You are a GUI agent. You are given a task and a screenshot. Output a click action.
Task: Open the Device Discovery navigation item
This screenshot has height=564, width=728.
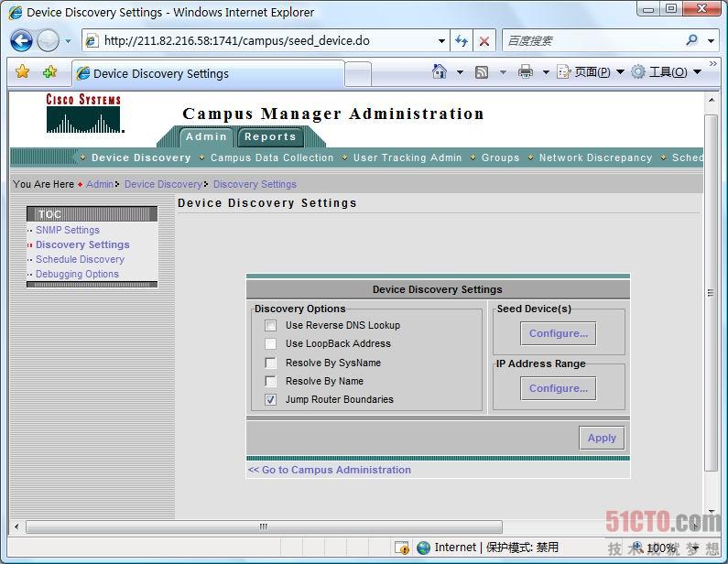[141, 157]
